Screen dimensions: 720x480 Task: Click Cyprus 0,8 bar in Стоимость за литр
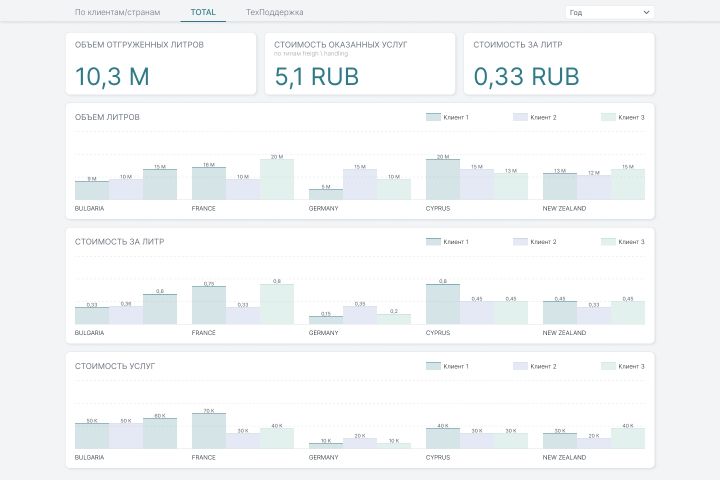(443, 304)
